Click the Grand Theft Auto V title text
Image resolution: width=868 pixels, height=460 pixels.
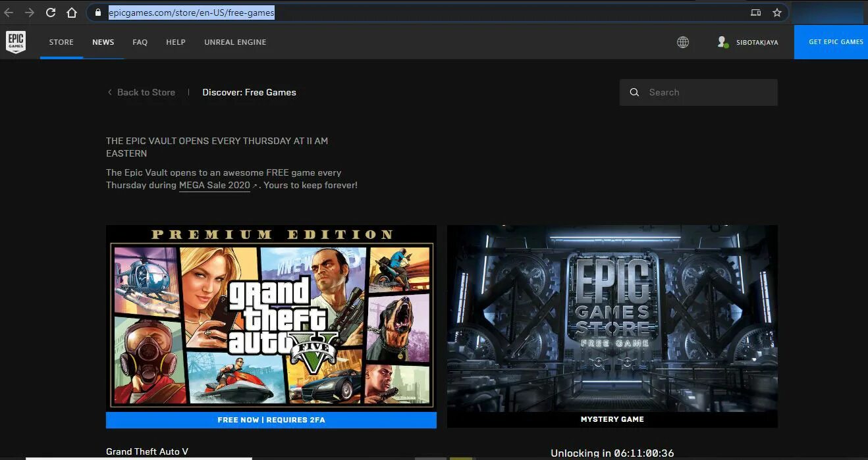click(x=148, y=451)
